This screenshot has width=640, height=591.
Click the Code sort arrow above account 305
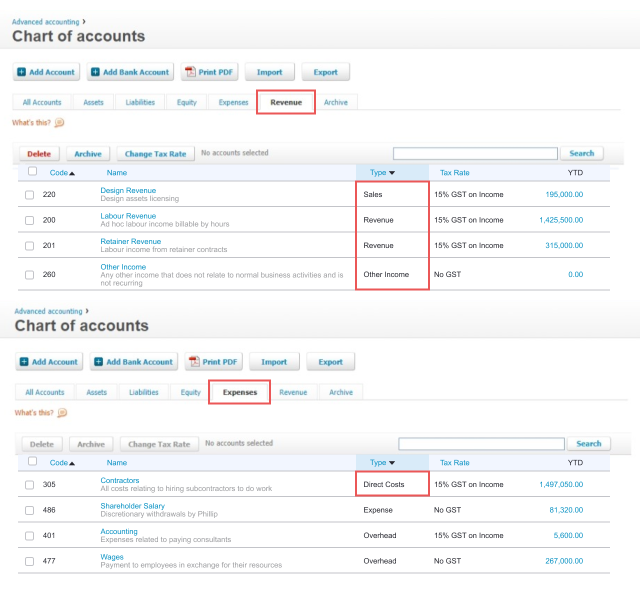point(72,463)
